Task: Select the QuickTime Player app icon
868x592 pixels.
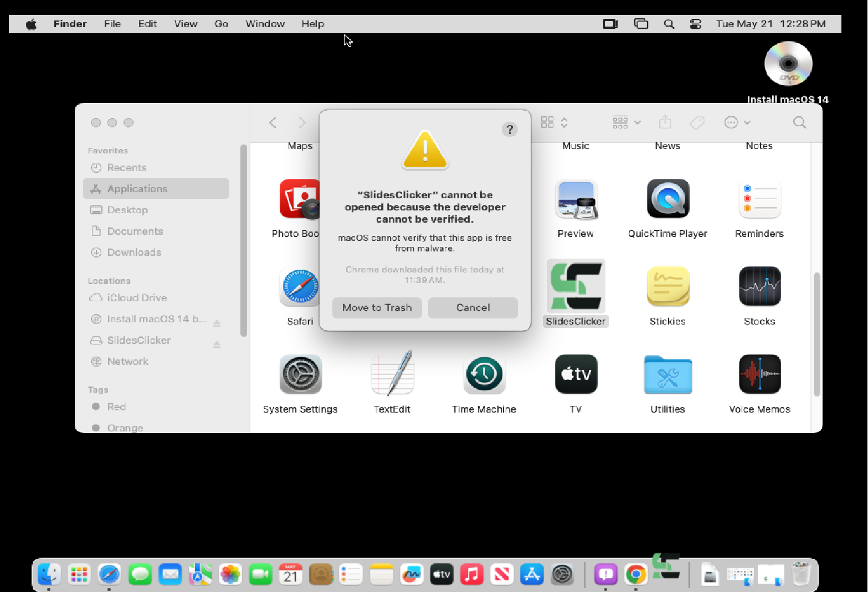Action: coord(668,199)
